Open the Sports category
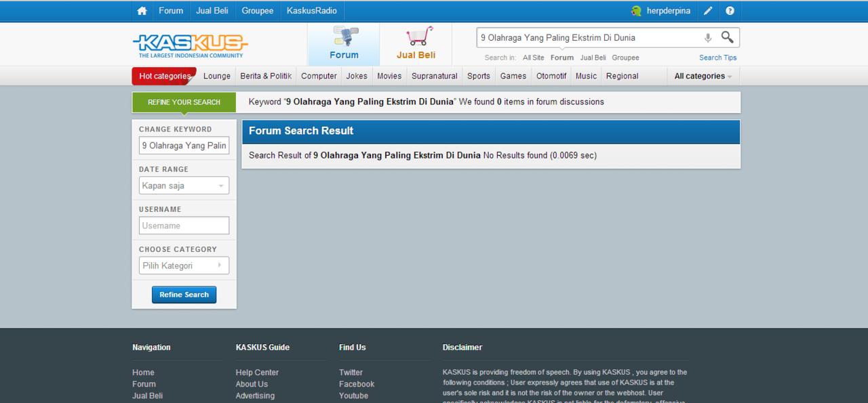 point(479,76)
